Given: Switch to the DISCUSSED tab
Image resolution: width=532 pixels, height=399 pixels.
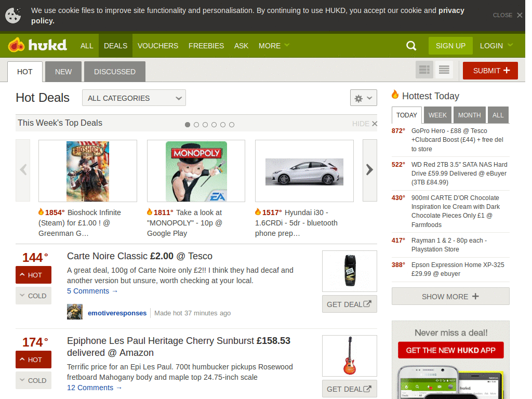Looking at the screenshot, I should pyautogui.click(x=115, y=72).
